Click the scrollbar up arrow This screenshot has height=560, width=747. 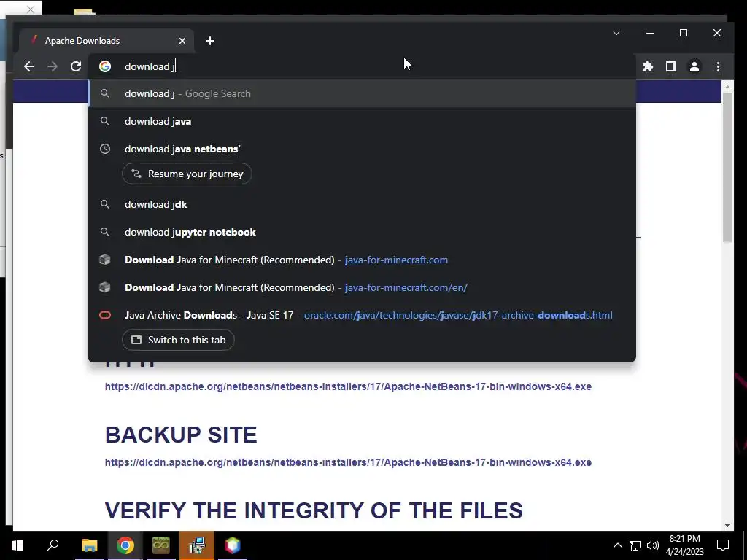pos(727,87)
